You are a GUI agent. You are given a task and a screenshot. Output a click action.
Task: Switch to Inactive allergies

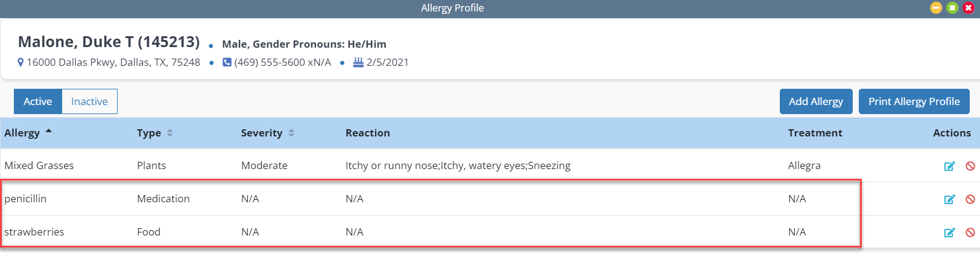pyautogui.click(x=89, y=101)
